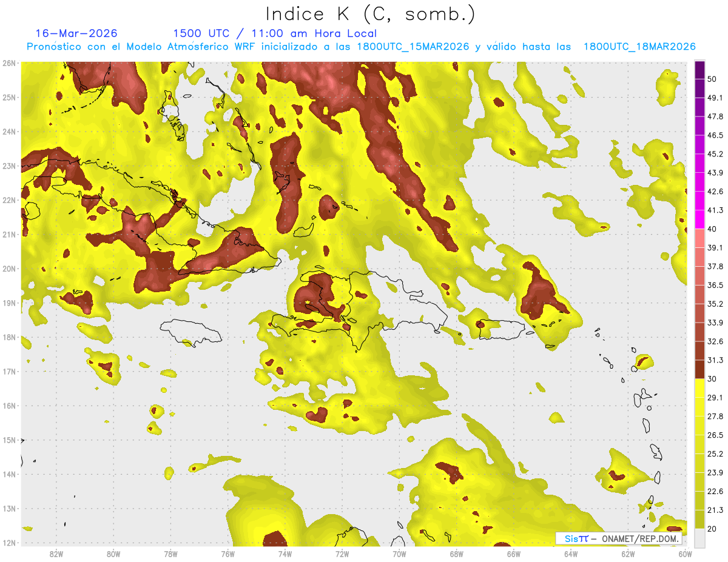Click latitude label "13N"
This screenshot has height=562, width=728.
tap(9, 509)
